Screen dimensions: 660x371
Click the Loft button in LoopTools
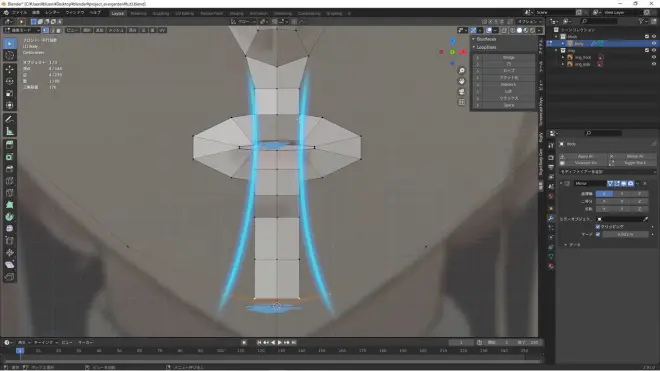click(508, 91)
